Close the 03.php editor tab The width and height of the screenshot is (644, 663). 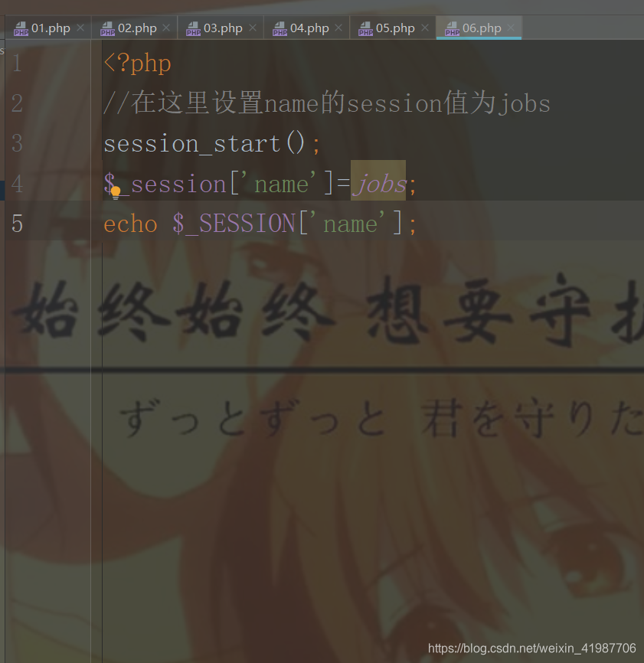[x=253, y=28]
